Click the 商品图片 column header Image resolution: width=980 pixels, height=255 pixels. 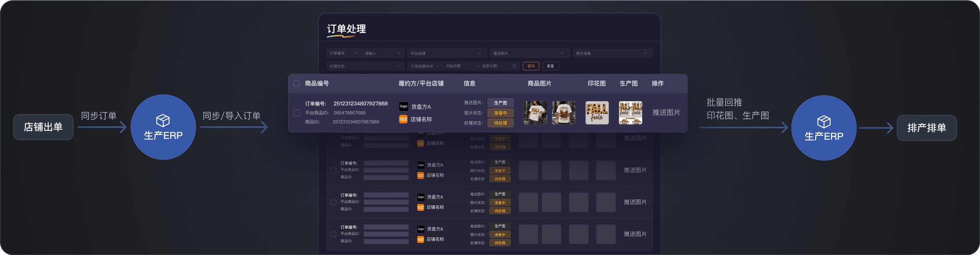point(539,83)
